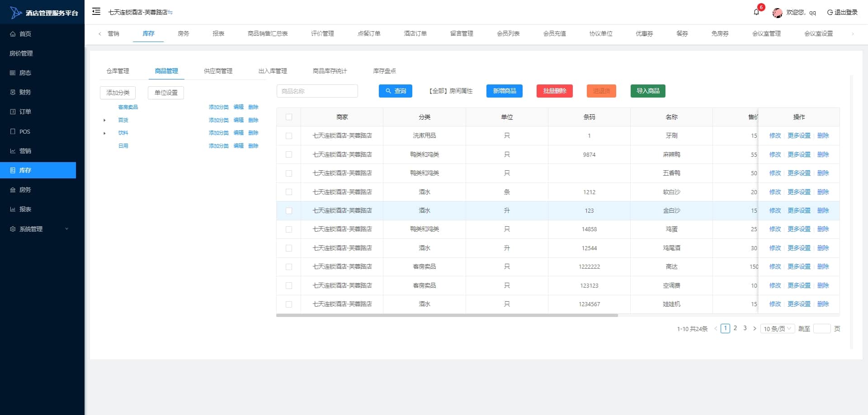Select the 库存 sidebar icon

(x=13, y=170)
